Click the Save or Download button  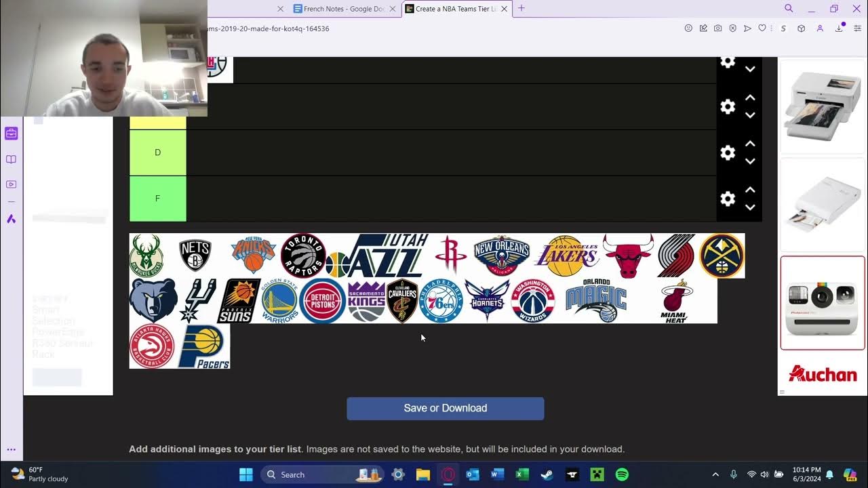[x=446, y=408]
